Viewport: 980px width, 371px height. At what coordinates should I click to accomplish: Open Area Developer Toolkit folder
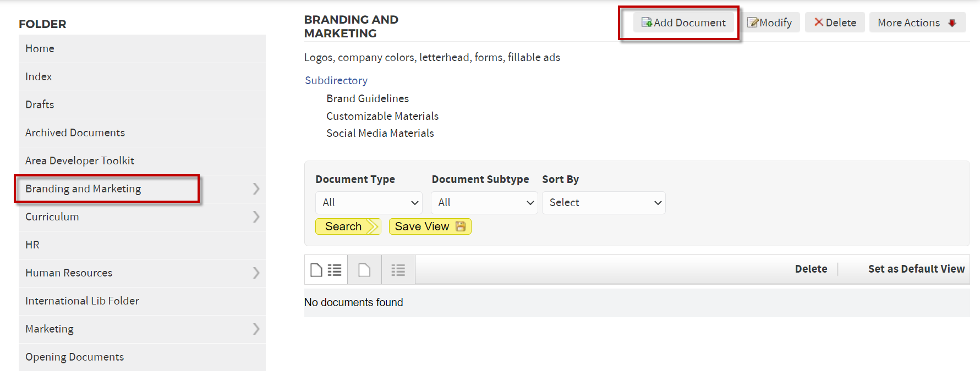pos(142,161)
